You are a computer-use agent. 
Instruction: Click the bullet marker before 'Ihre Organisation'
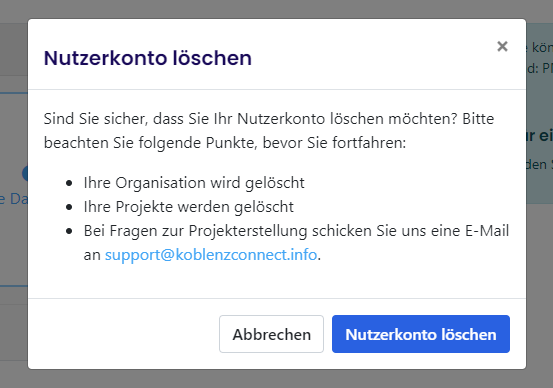coord(69,183)
